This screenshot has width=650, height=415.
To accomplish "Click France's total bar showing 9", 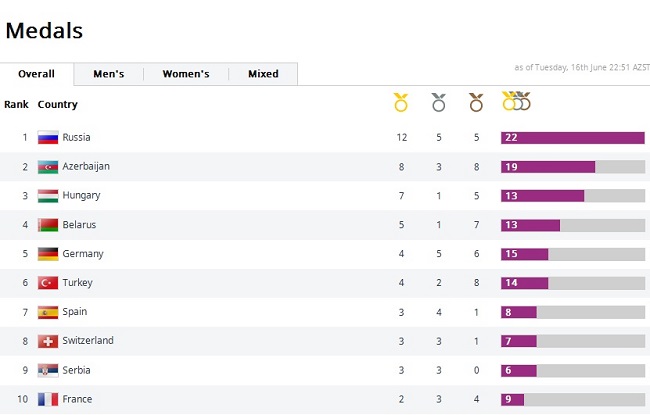I will click(572, 399).
